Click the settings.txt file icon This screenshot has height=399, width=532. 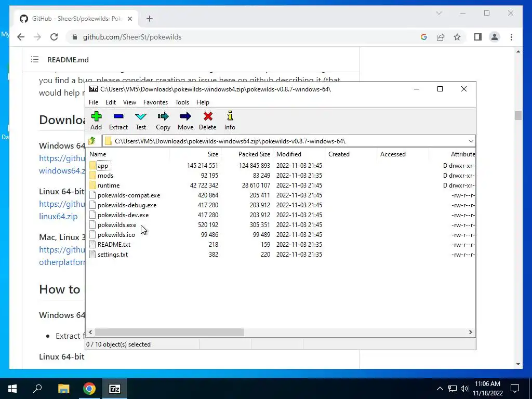(92, 254)
